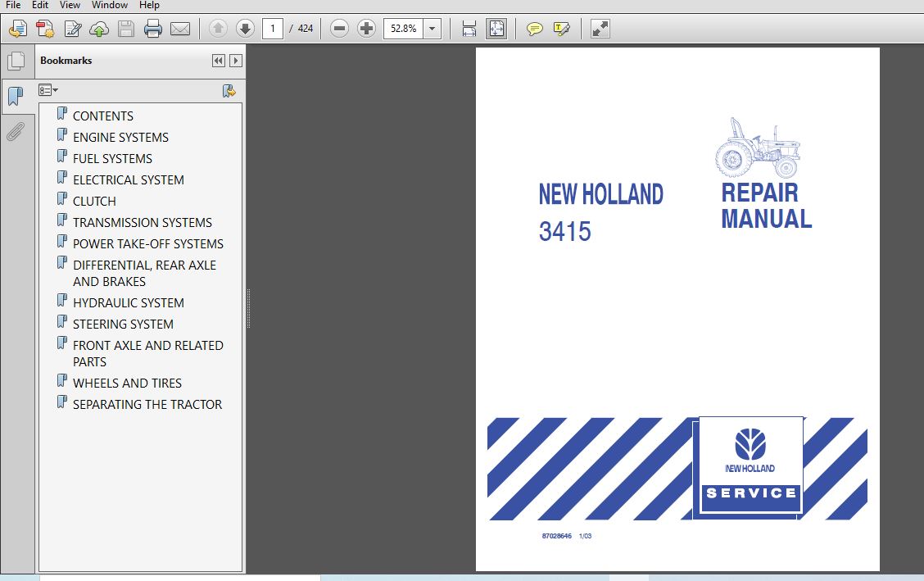Click the Save floppy disk icon

(125, 29)
